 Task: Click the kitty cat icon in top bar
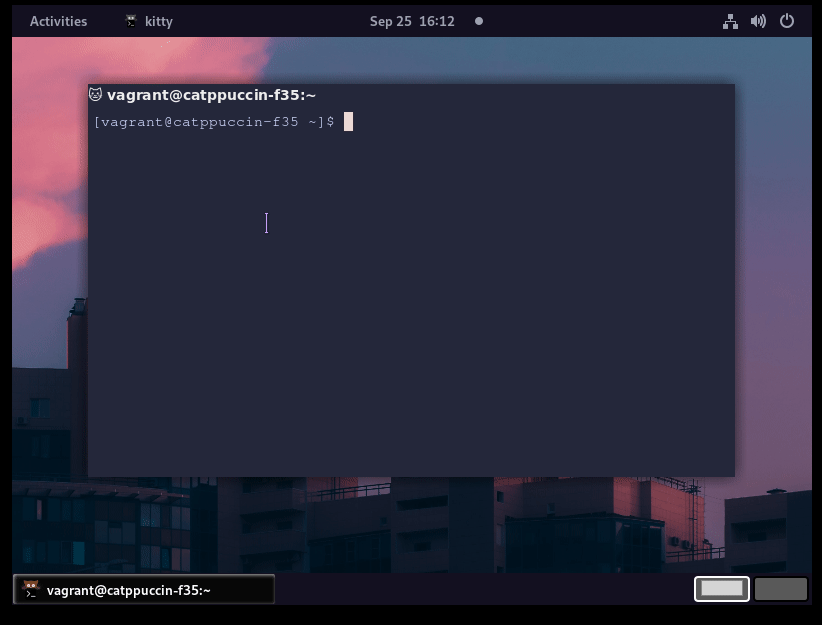pyautogui.click(x=131, y=21)
